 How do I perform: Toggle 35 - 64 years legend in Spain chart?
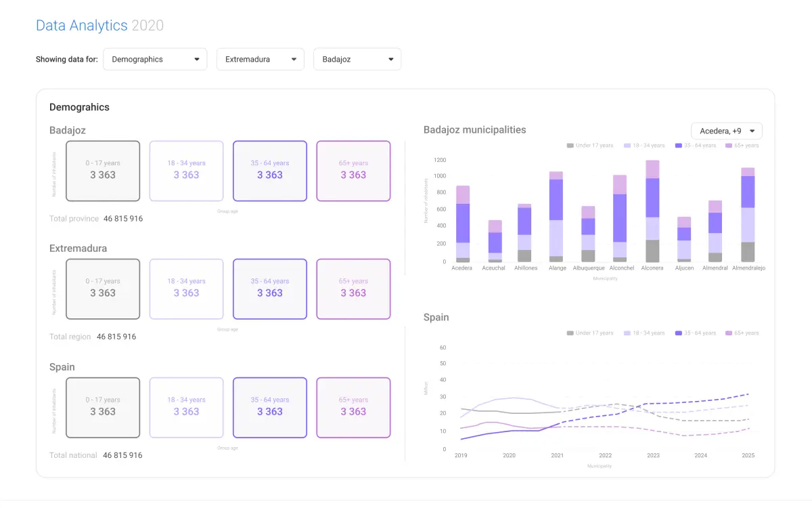click(x=695, y=333)
